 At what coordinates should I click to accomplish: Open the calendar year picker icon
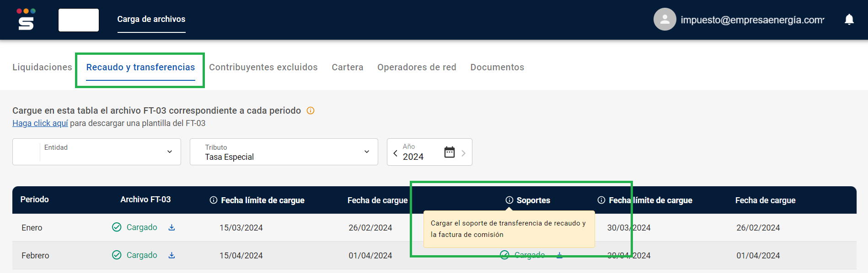tap(449, 152)
